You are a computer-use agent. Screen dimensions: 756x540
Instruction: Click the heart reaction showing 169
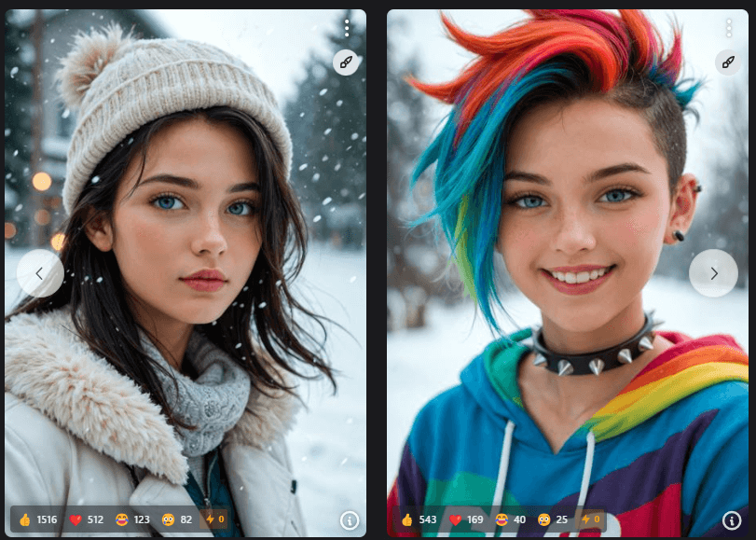466,519
